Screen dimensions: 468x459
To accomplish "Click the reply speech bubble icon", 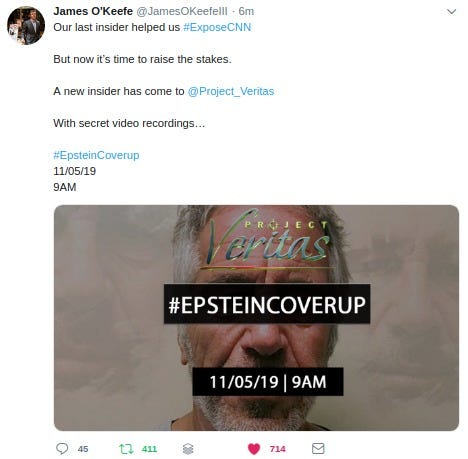I will point(62,448).
